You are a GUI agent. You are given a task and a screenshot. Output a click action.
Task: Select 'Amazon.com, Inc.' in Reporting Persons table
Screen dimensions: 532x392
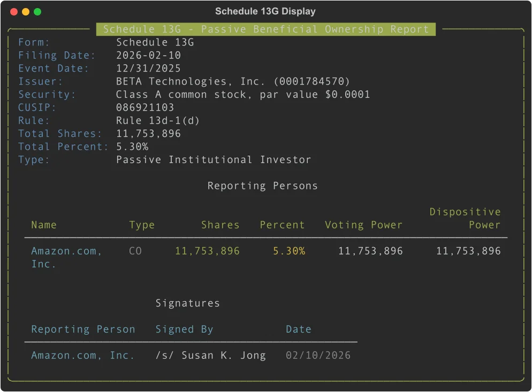click(x=66, y=257)
